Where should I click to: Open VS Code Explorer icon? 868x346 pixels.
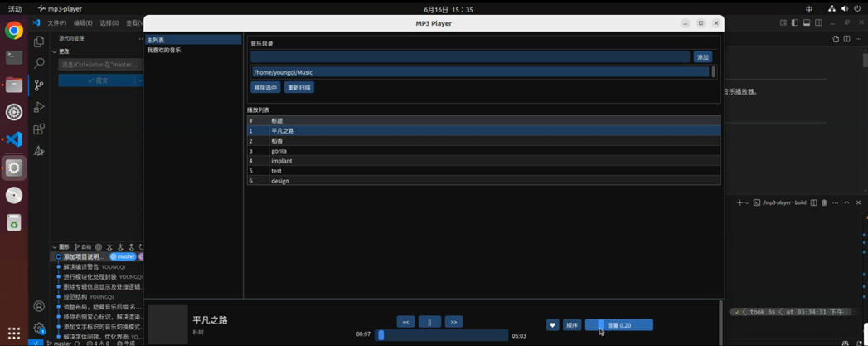(39, 41)
